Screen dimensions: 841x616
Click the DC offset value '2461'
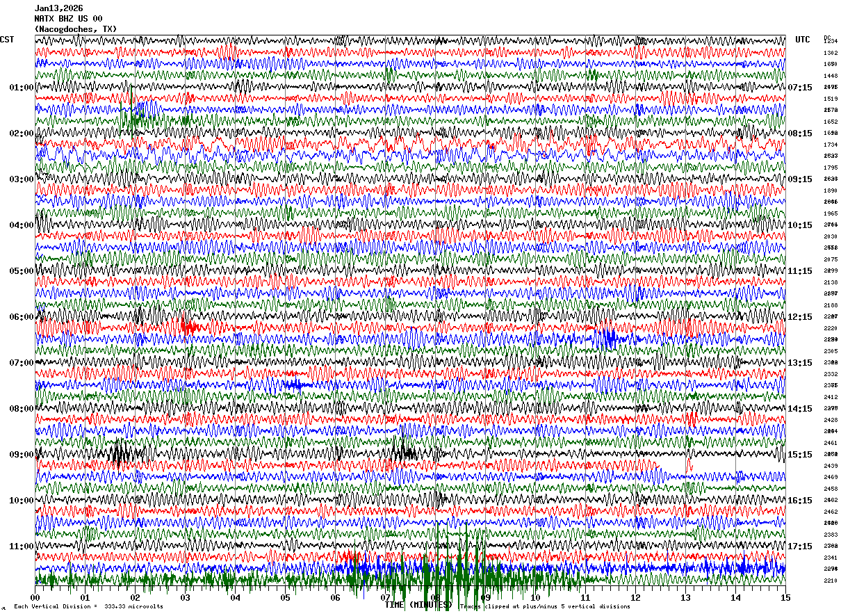pyautogui.click(x=831, y=443)
